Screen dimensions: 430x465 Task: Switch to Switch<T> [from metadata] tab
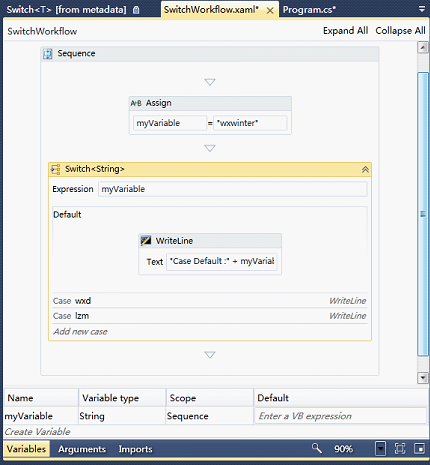click(67, 10)
